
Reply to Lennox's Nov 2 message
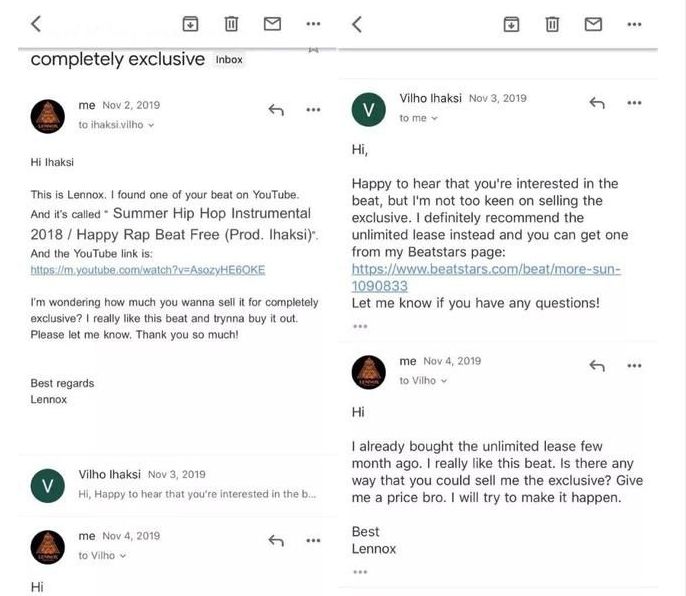(276, 110)
